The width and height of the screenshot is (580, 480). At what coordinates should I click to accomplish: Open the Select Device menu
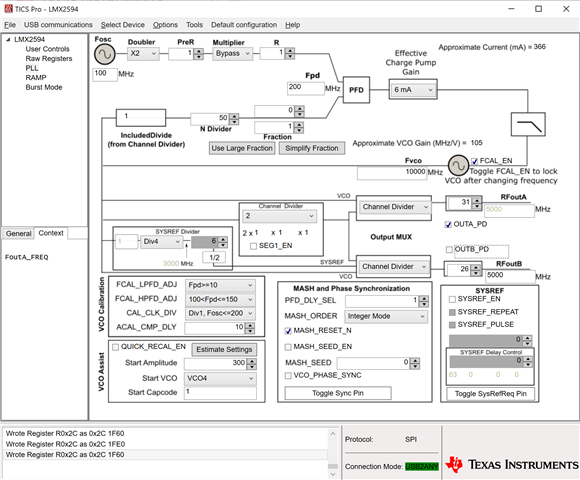click(x=123, y=25)
